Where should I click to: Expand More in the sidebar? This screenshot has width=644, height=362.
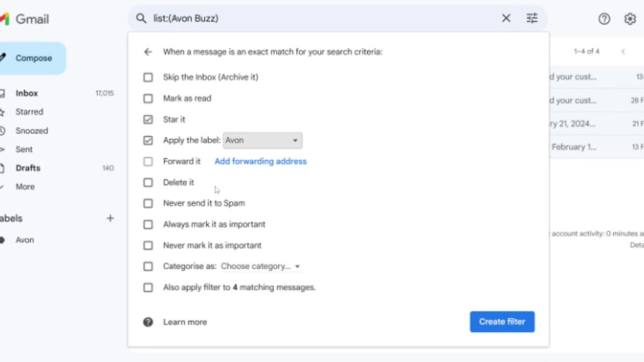click(x=25, y=187)
